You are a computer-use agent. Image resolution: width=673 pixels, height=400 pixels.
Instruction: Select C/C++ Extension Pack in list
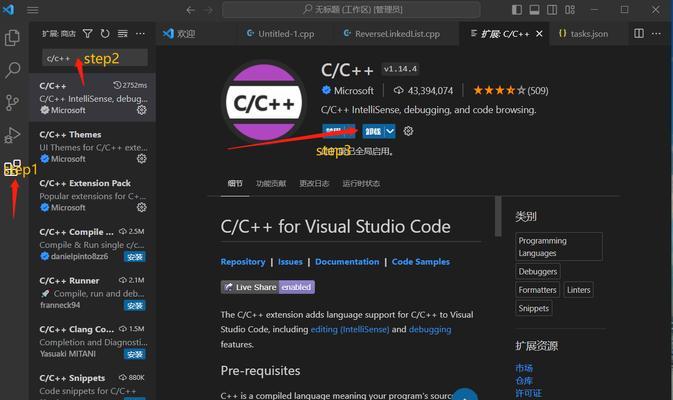(92, 195)
